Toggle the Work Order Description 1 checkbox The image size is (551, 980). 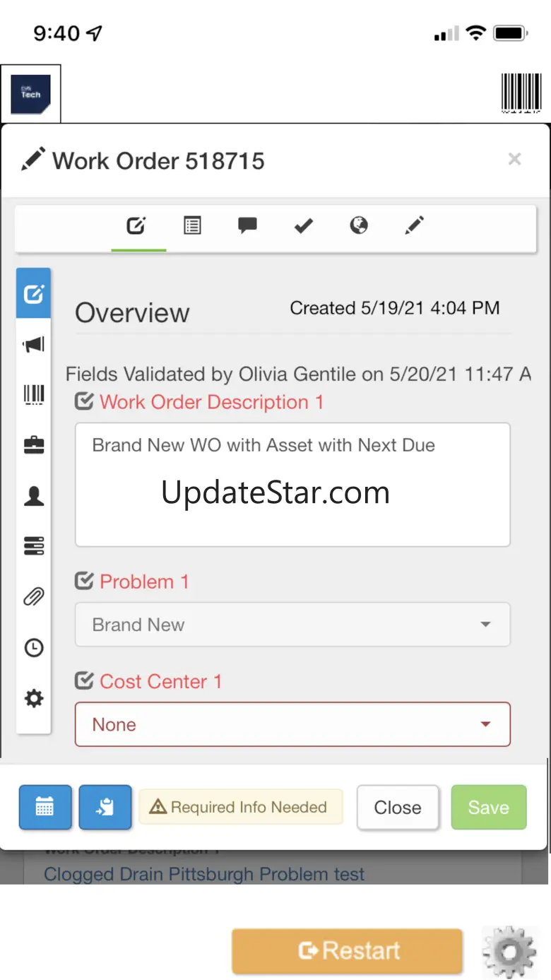pyautogui.click(x=84, y=402)
